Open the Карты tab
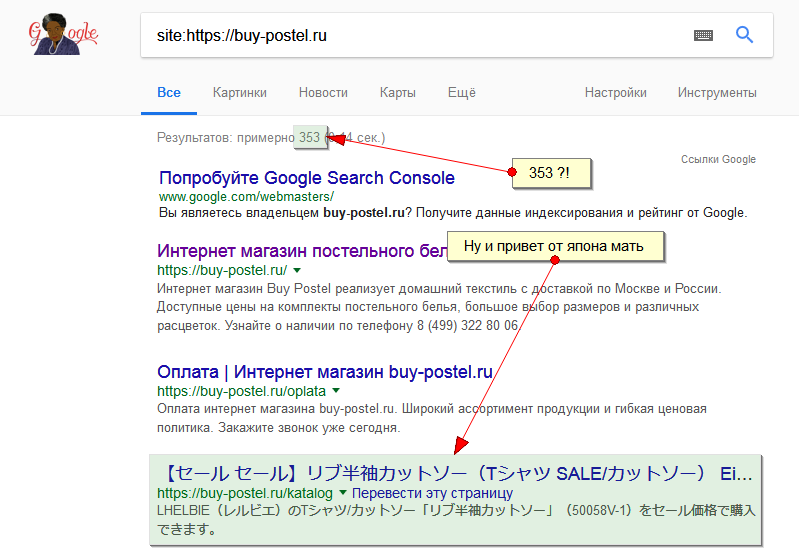Screen dimensions: 799x555 pos(397,93)
